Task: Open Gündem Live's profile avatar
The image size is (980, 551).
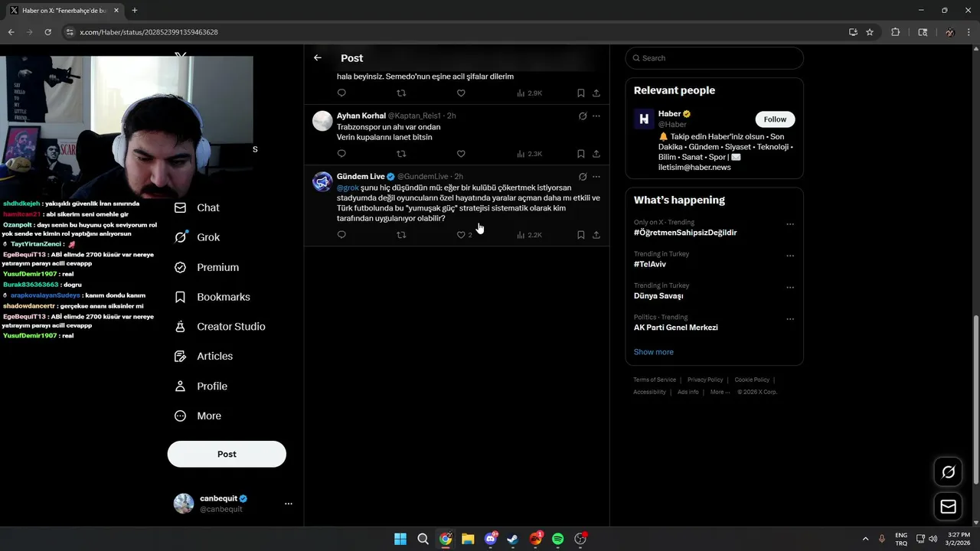Action: coord(322,181)
